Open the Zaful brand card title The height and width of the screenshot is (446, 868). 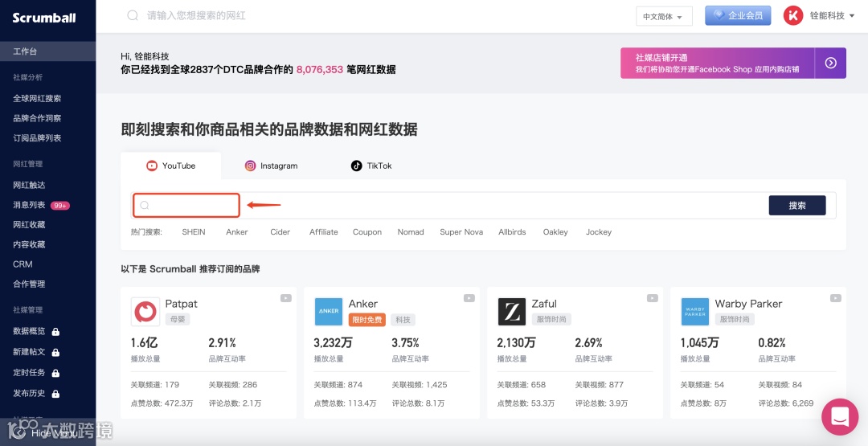544,304
